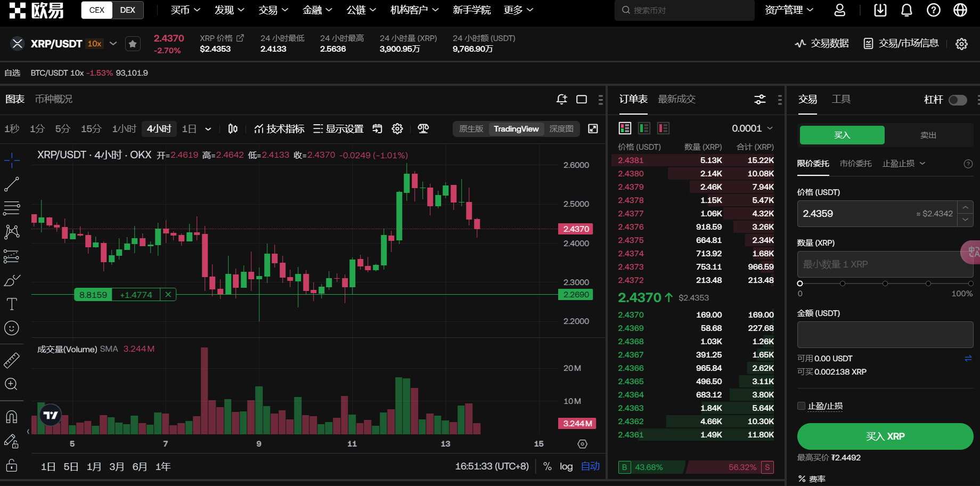Open the 金融 menu
The width and height of the screenshot is (980, 486).
(317, 10)
